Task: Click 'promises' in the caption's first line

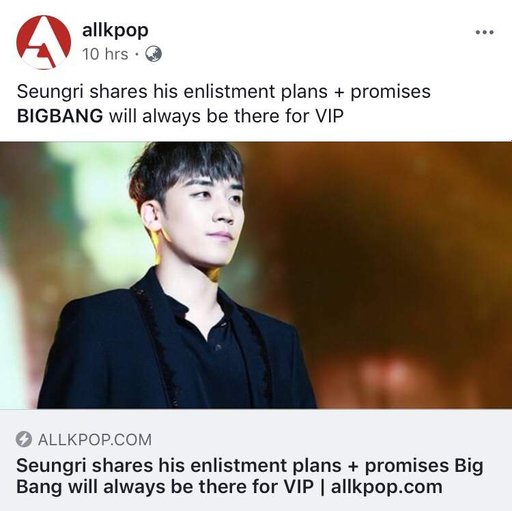Action: pos(390,92)
